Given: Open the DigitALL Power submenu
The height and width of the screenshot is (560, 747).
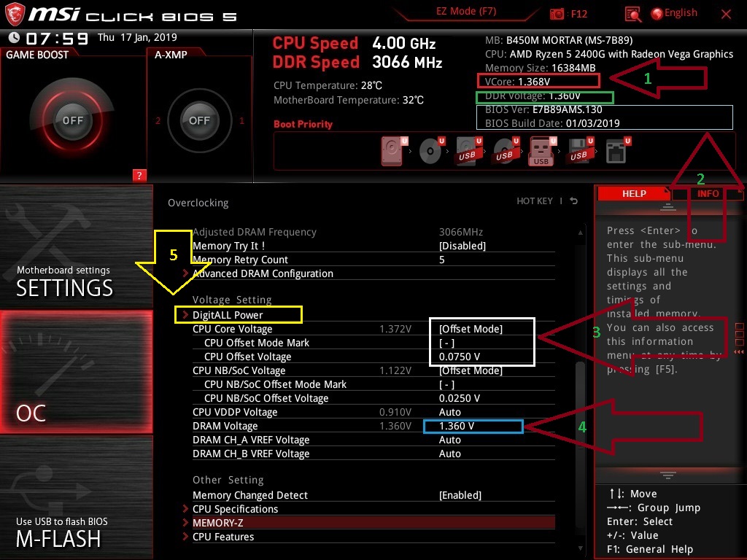Looking at the screenshot, I should [x=228, y=314].
